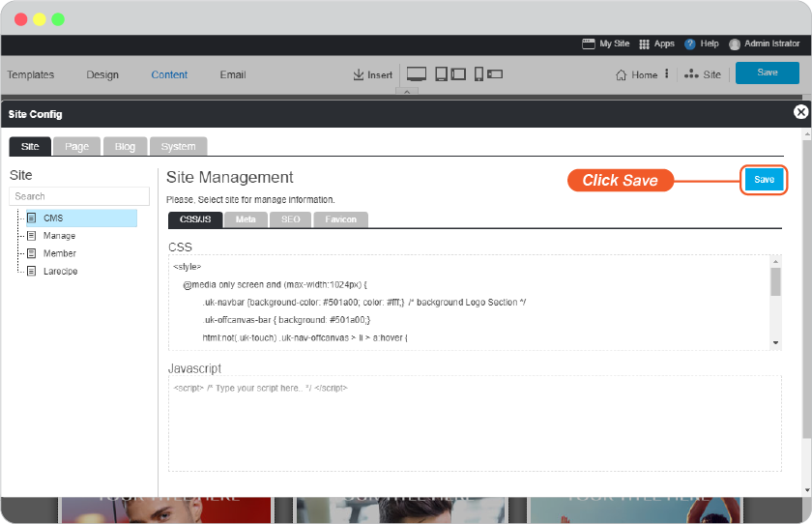The height and width of the screenshot is (524, 812).
Task: Switch to the Favicon tab
Action: pos(340,219)
